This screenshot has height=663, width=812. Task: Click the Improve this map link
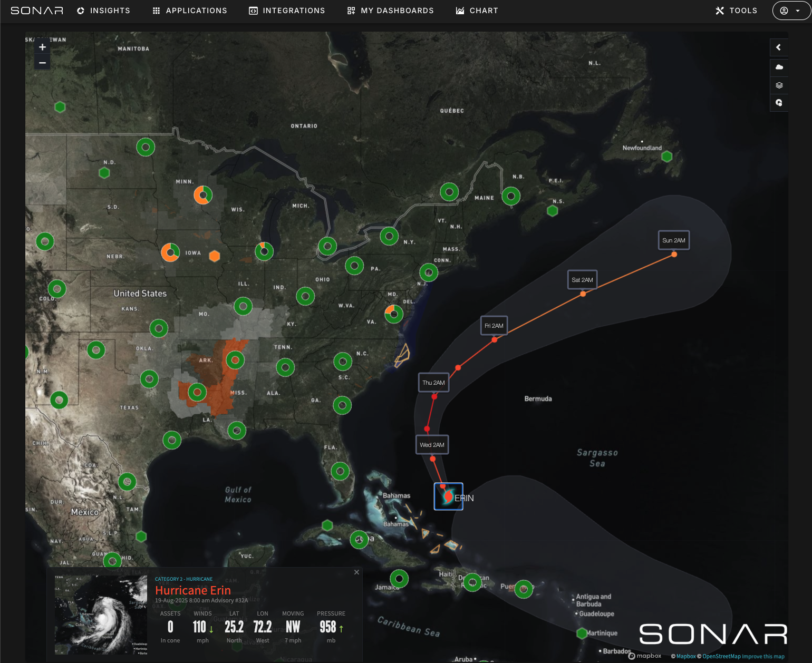(763, 656)
